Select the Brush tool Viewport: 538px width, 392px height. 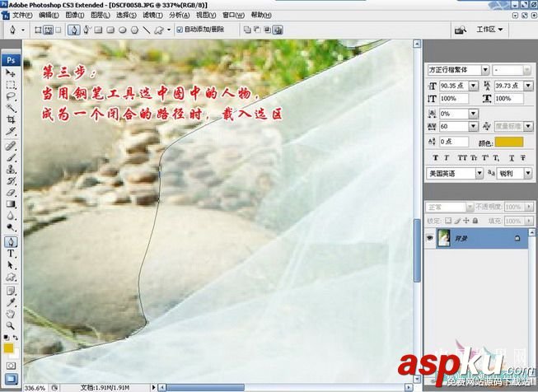tap(11, 158)
